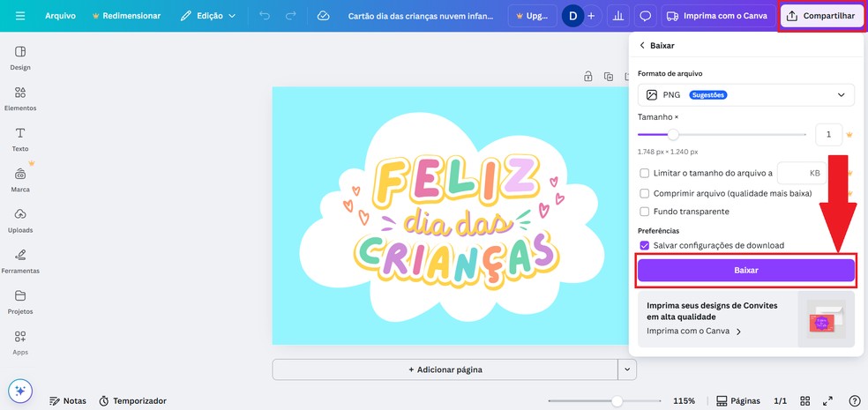The width and height of the screenshot is (868, 410).
Task: Open the grid view icon
Action: (x=805, y=400)
